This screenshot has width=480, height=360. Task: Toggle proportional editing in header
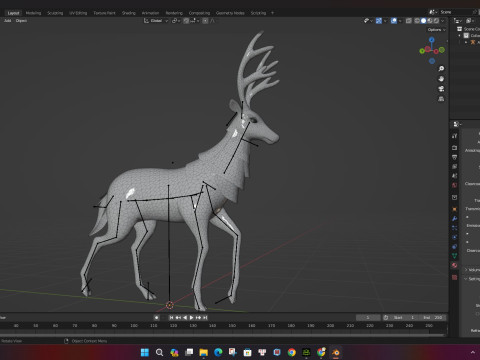coord(205,21)
